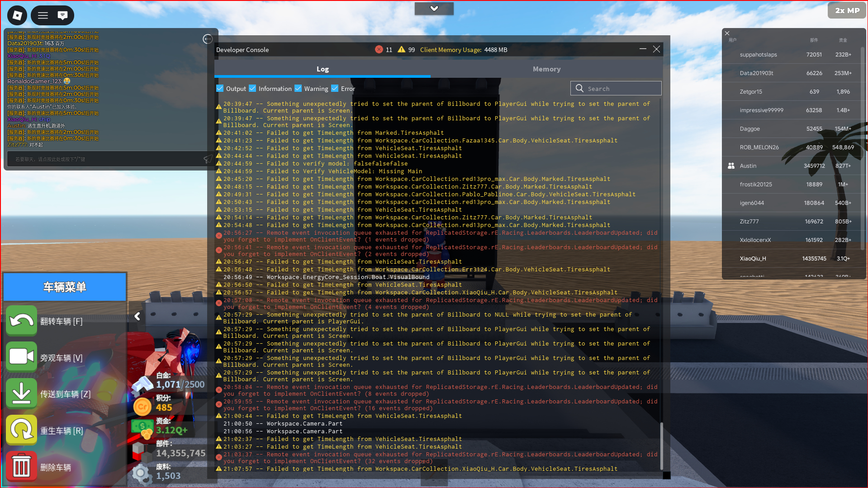Click the 2x MP boost button
Screen dimensions: 868x488
[847, 10]
